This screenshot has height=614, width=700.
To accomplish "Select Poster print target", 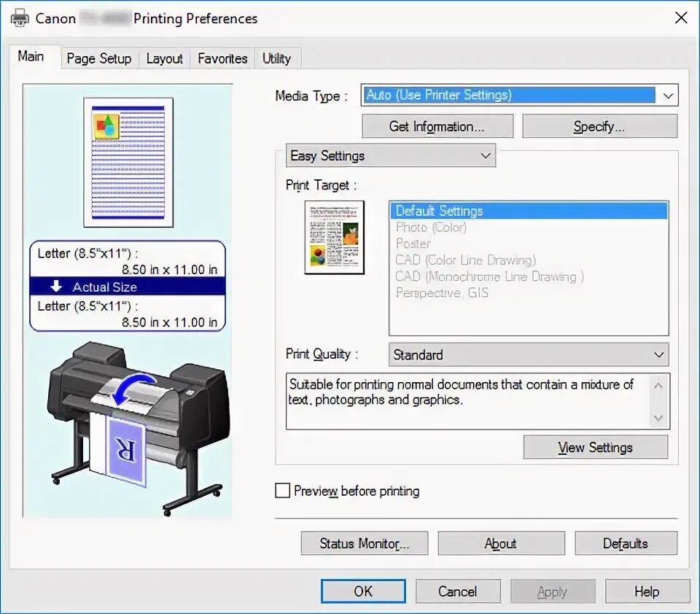I will 529,244.
